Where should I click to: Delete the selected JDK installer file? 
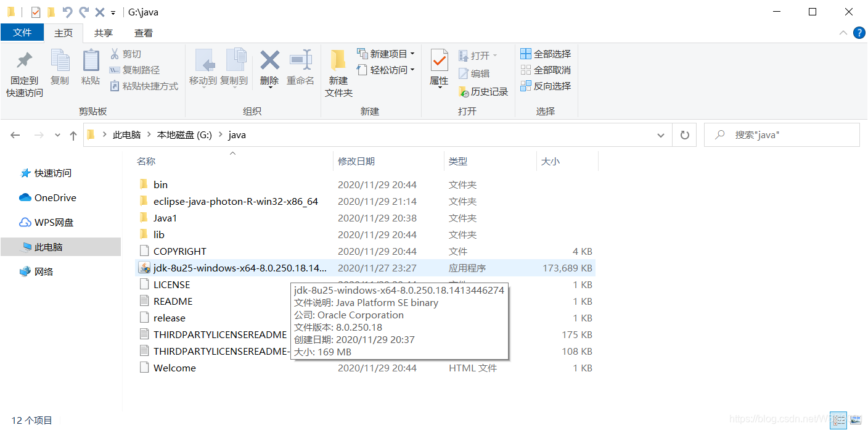coord(269,68)
